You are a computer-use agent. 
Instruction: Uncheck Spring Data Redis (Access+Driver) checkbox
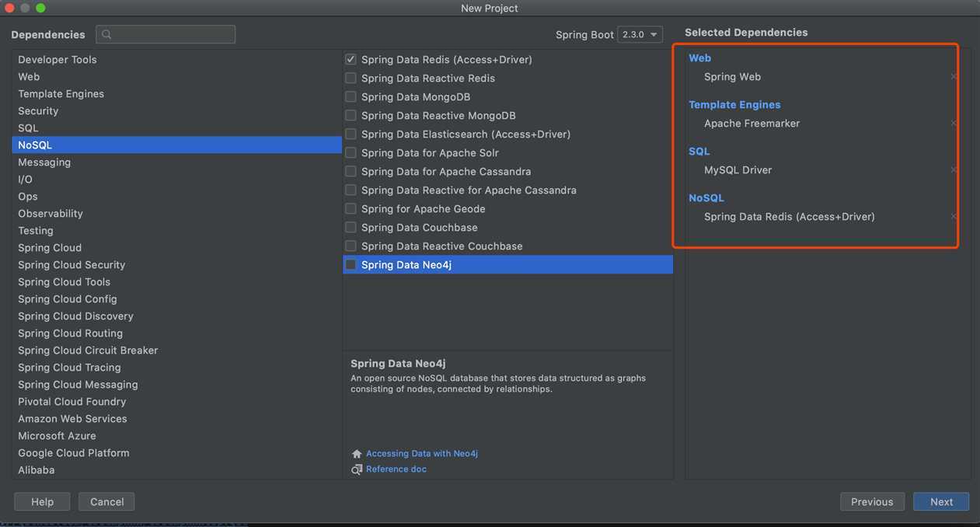point(350,59)
